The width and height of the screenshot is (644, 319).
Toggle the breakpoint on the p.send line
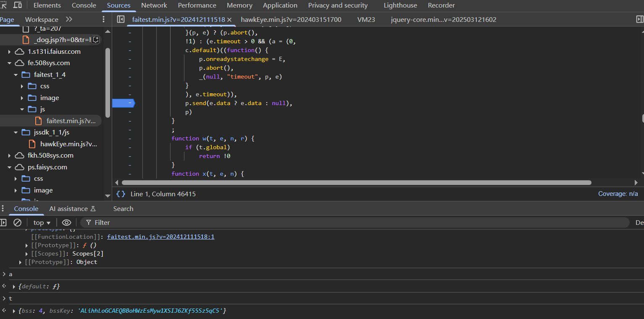point(123,103)
